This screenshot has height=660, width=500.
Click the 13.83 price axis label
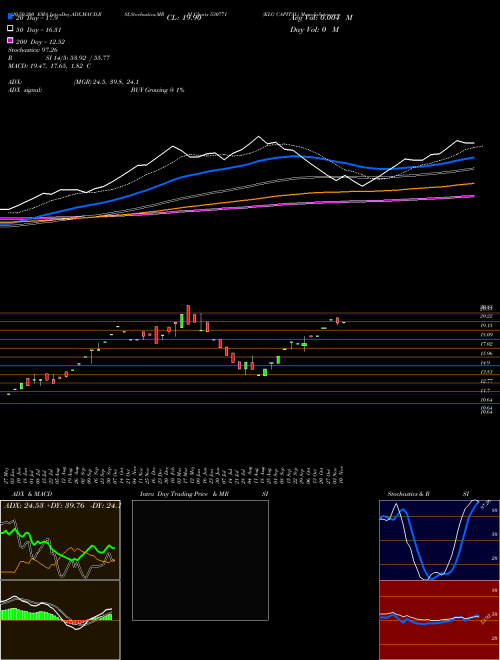pyautogui.click(x=487, y=372)
